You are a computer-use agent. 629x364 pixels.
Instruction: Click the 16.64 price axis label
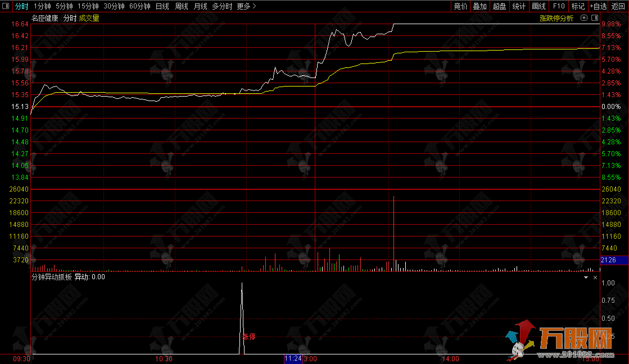tap(20, 24)
